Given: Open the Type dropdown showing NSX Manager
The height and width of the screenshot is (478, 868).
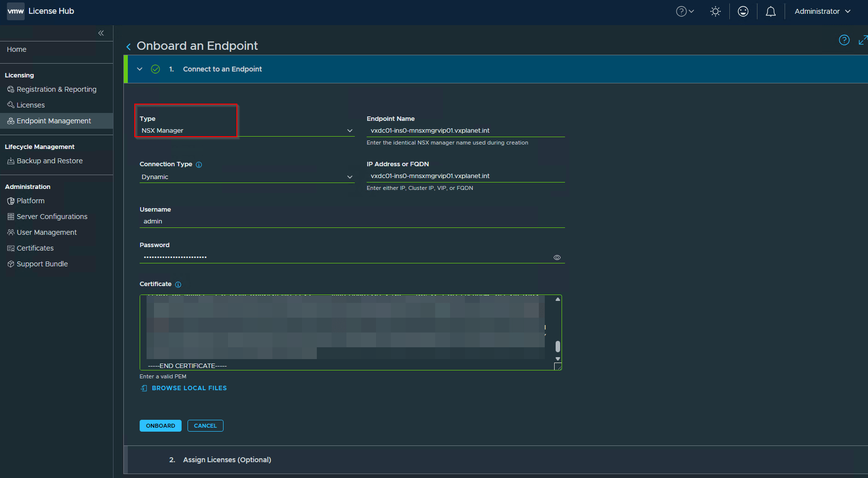Looking at the screenshot, I should pos(247,131).
